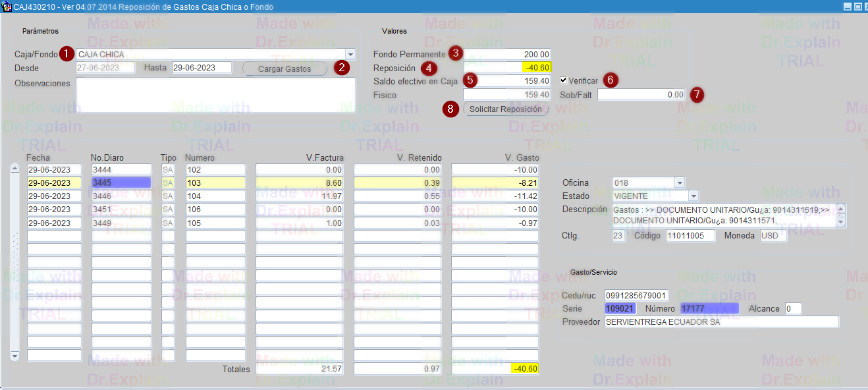
Task: Click the red callout marker number 2
Action: (341, 67)
